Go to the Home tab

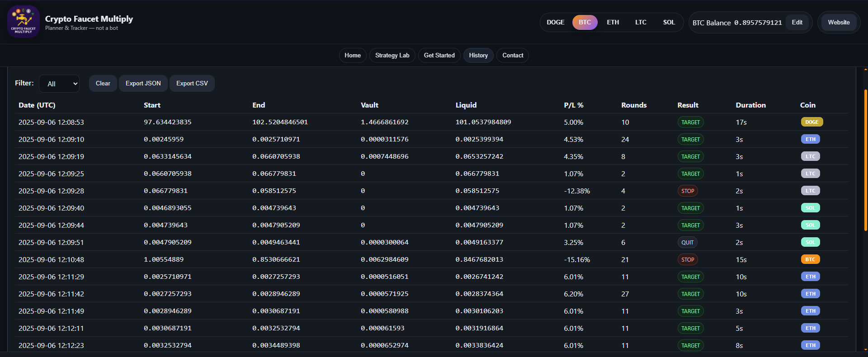[x=353, y=55]
